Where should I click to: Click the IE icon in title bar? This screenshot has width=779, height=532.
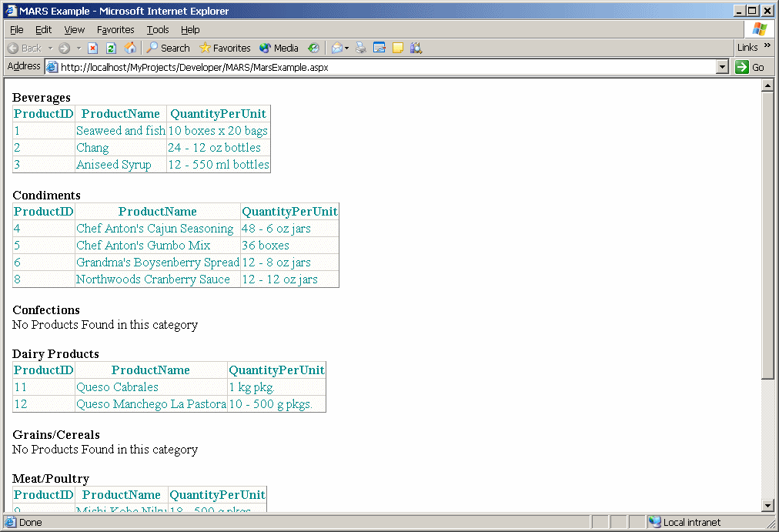click(11, 11)
